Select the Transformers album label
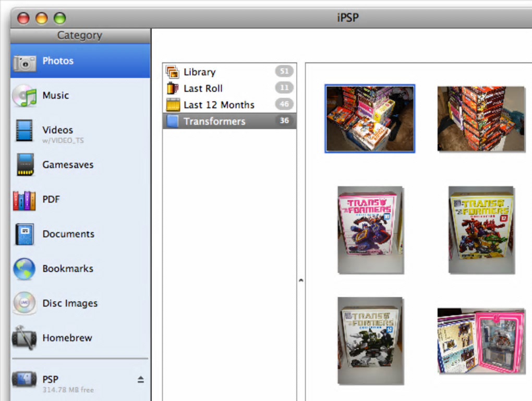The width and height of the screenshot is (532, 401). (x=214, y=121)
